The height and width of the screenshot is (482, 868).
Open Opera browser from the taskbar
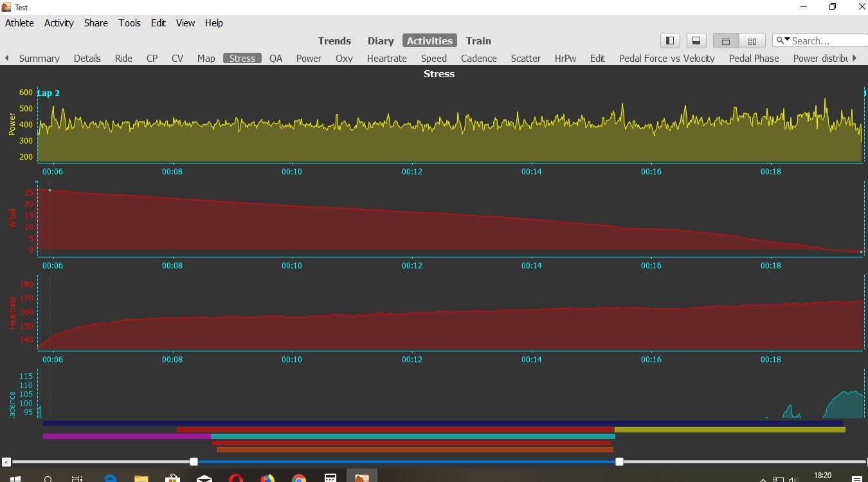[235, 478]
